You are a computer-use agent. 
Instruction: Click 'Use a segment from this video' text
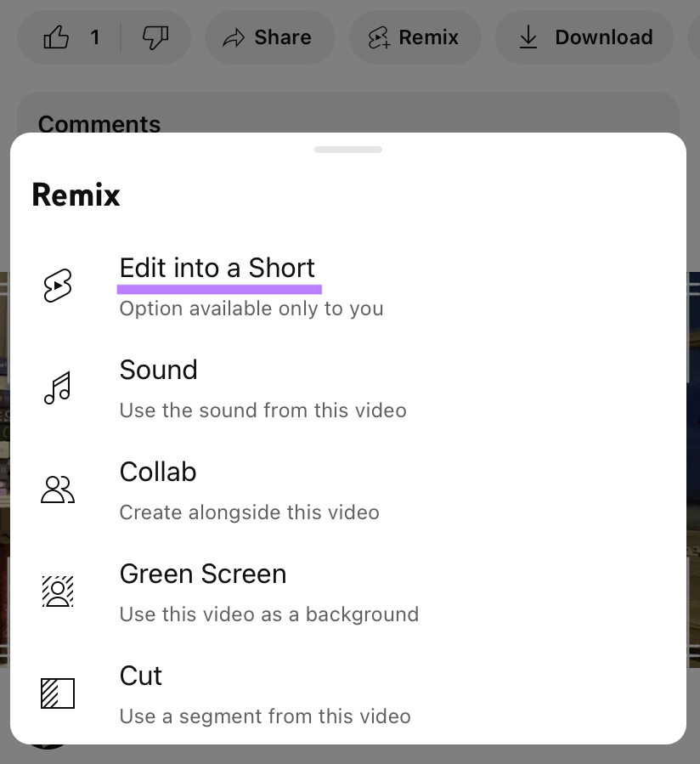pyautogui.click(x=265, y=716)
